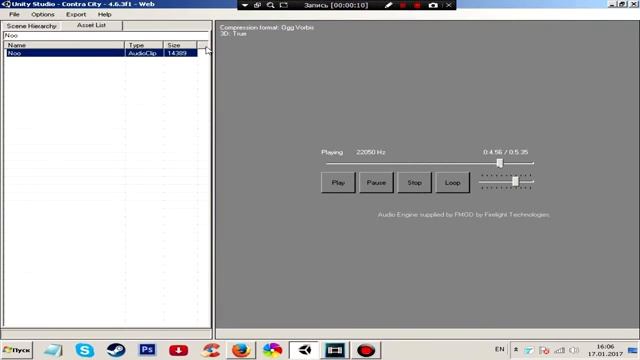The height and width of the screenshot is (360, 640).
Task: Click the 16:06 clock in tray
Action: [605, 347]
